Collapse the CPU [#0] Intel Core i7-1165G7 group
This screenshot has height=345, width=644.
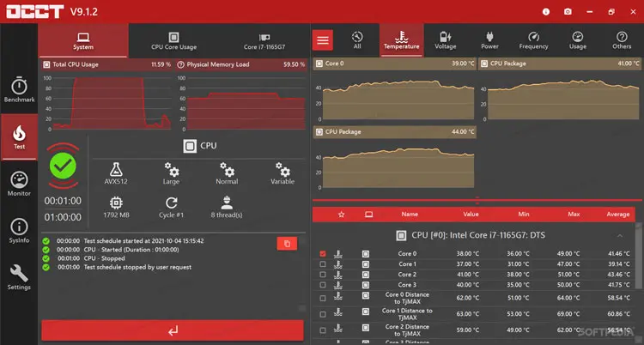[x=620, y=236]
